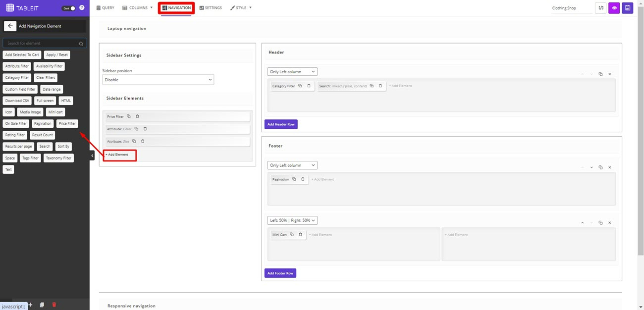Click the Add Header Row button
This screenshot has height=310, width=644.
coord(281,124)
